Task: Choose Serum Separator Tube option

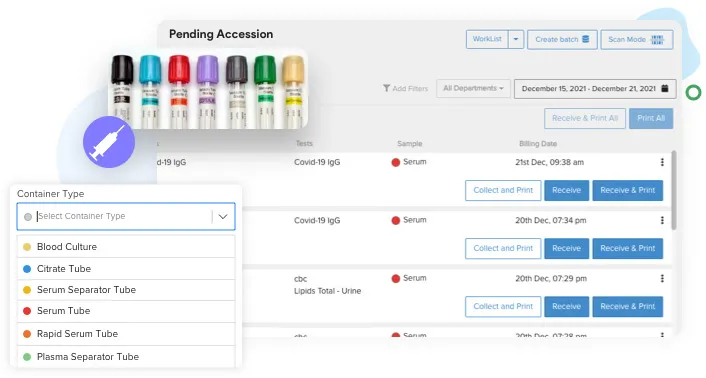Action: 126,290
